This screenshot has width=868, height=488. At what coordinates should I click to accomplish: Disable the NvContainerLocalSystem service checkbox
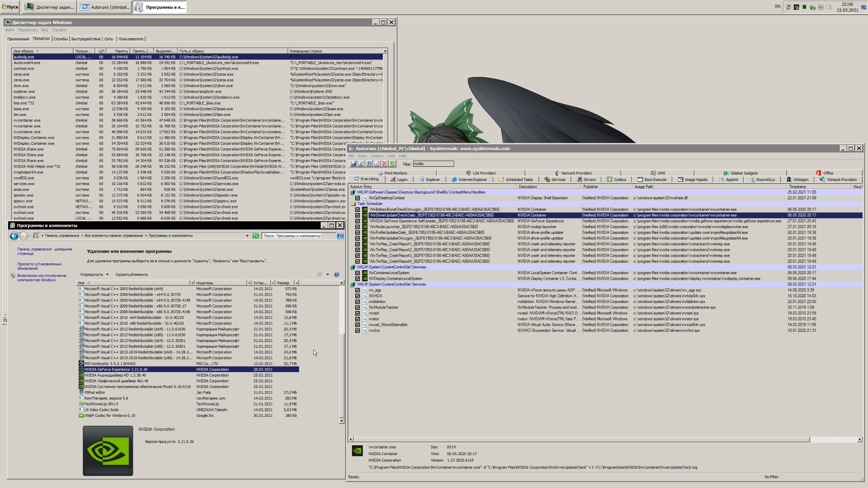click(x=358, y=273)
